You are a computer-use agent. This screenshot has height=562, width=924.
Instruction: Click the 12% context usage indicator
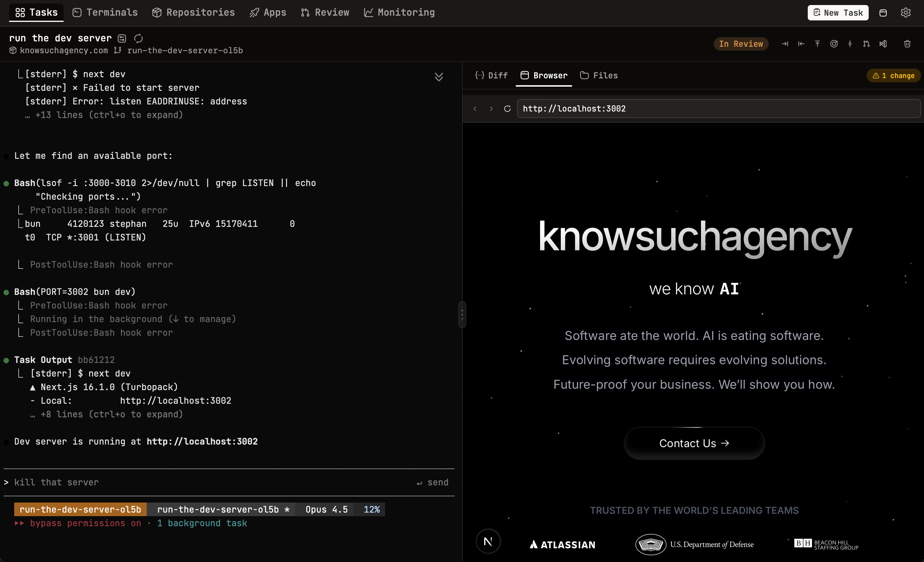[371, 510]
